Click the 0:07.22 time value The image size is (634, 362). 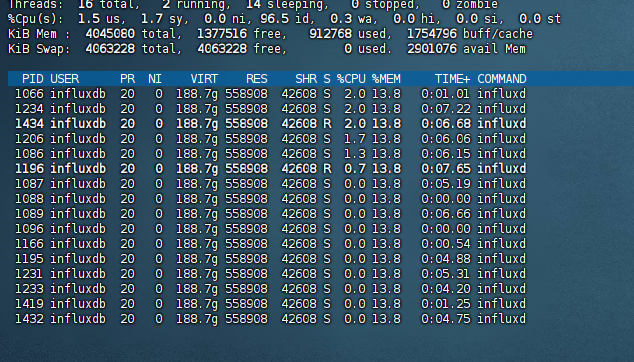(x=446, y=109)
